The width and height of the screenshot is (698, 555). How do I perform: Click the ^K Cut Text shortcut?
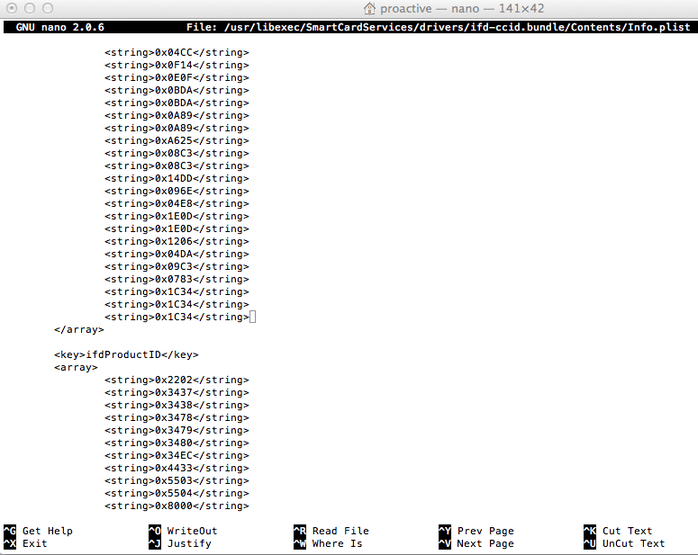[x=618, y=531]
